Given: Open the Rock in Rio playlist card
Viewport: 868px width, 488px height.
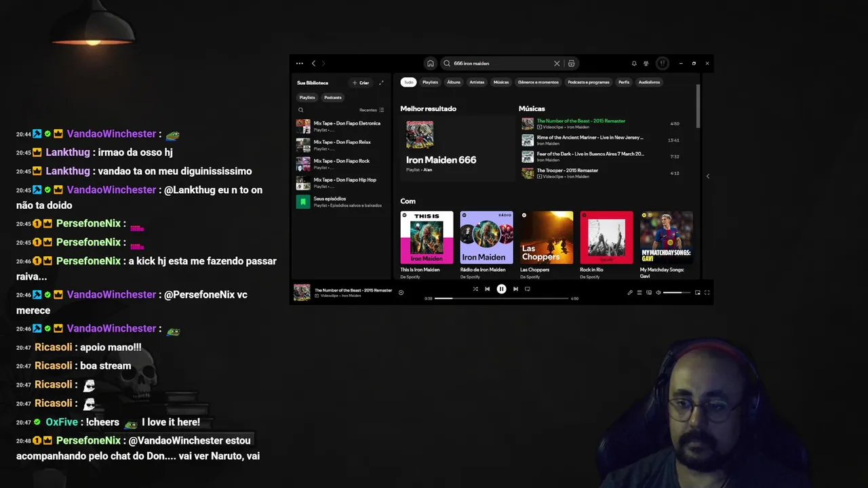Looking at the screenshot, I should [x=606, y=245].
